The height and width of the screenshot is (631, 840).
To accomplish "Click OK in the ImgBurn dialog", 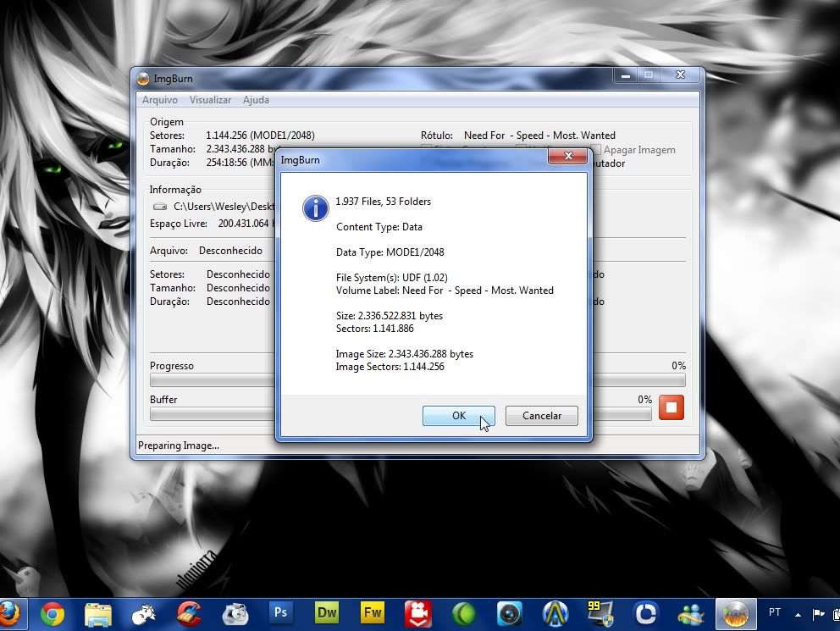I will 458,416.
